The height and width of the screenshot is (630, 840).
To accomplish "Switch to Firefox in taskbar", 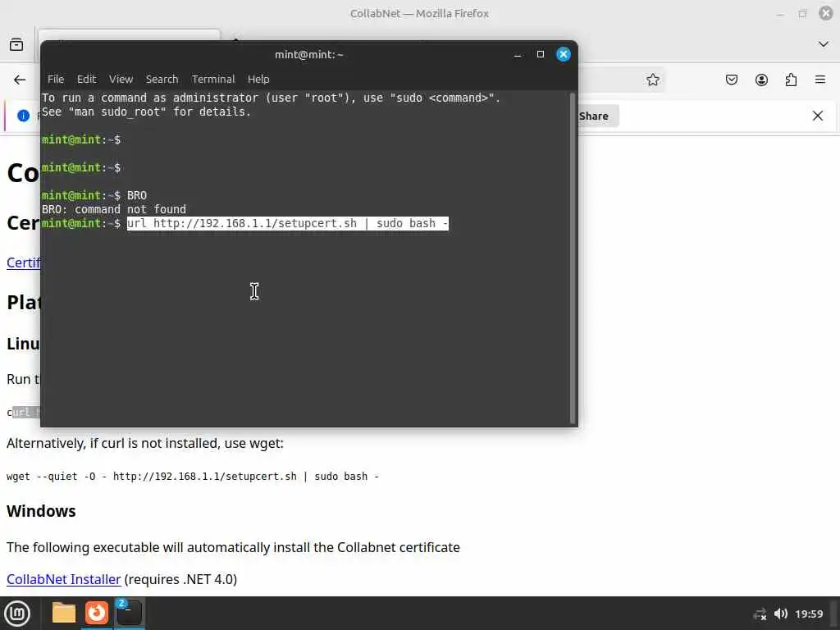I will pyautogui.click(x=97, y=613).
